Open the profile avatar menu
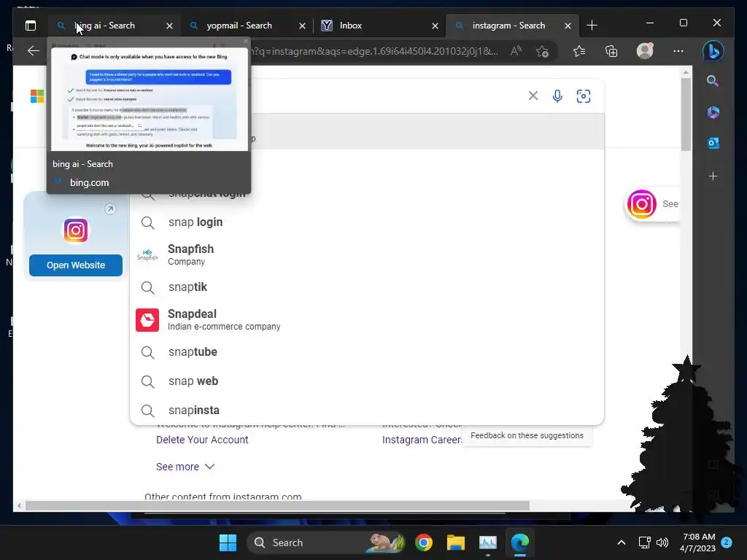The width and height of the screenshot is (747, 560). click(645, 51)
